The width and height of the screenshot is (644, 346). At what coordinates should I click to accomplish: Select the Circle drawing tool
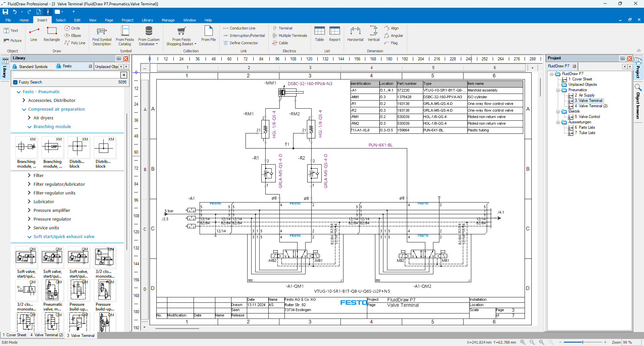pos(72,28)
